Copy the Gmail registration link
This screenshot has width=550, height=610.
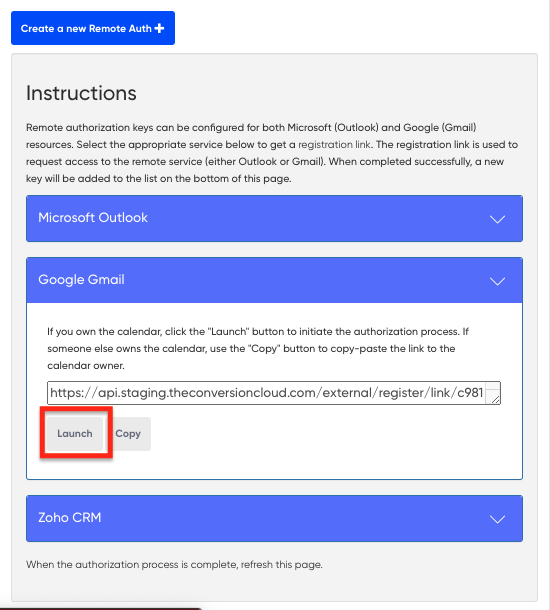[x=128, y=433]
